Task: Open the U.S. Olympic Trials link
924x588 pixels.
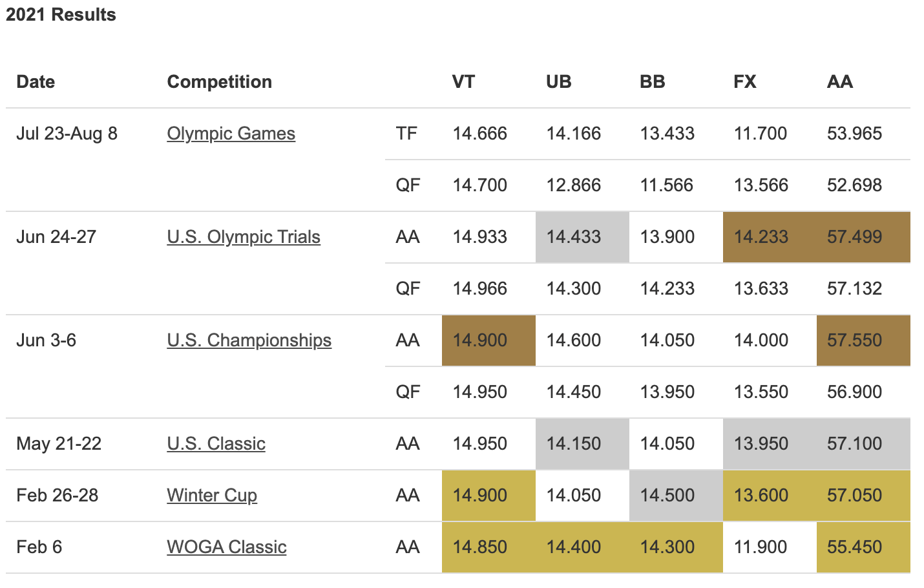Action: 243,237
